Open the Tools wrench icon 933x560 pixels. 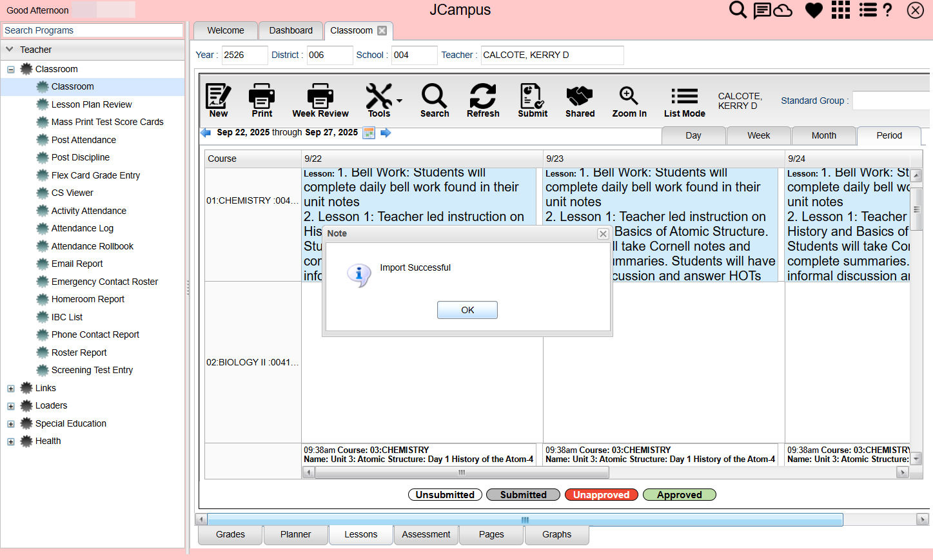379,100
